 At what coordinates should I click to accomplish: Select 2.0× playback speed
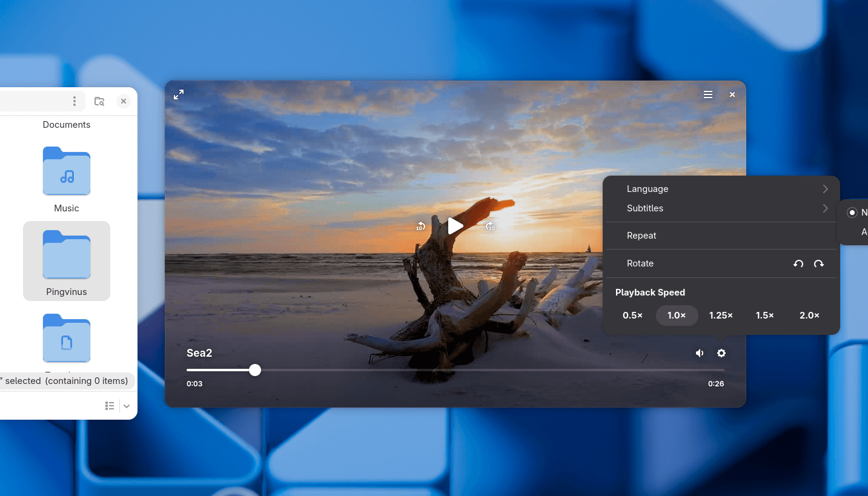tap(809, 316)
